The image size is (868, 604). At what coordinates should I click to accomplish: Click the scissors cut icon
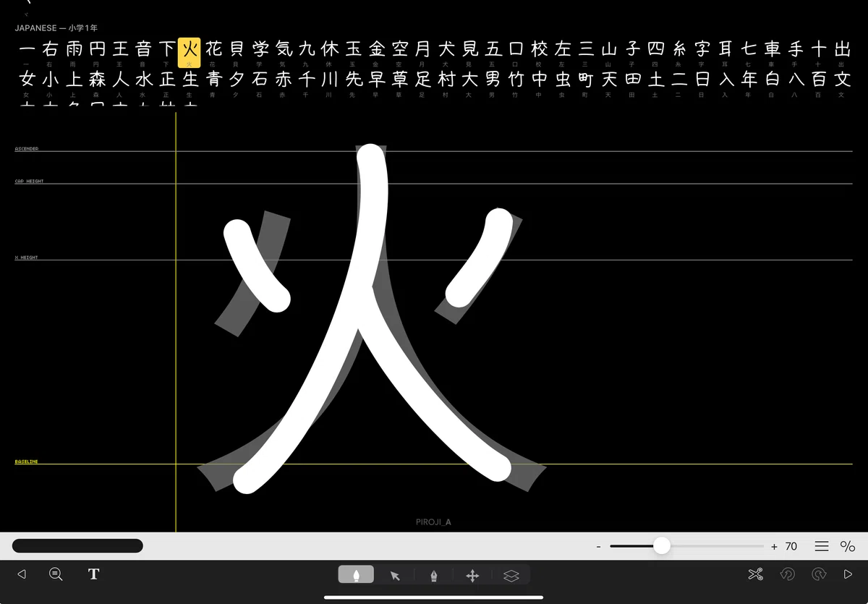pos(756,574)
